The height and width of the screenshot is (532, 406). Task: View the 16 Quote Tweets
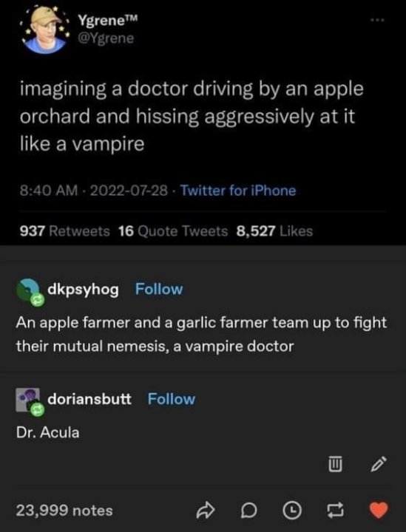pos(173,231)
